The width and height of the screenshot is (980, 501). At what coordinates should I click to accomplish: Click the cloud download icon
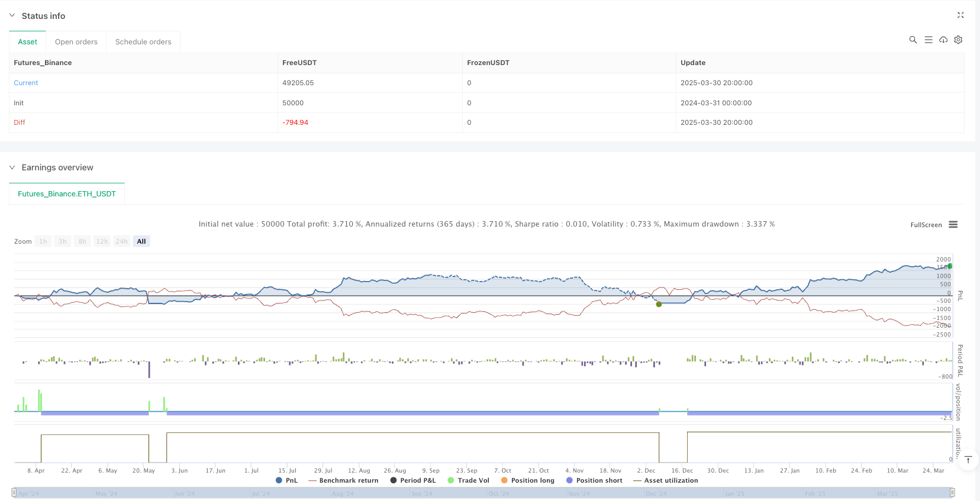(943, 40)
